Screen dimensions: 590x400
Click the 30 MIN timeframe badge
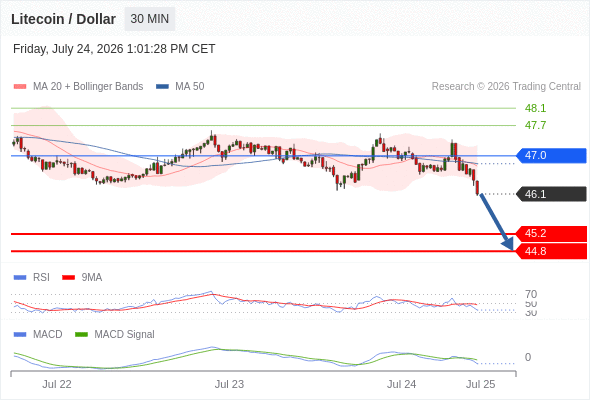click(149, 19)
